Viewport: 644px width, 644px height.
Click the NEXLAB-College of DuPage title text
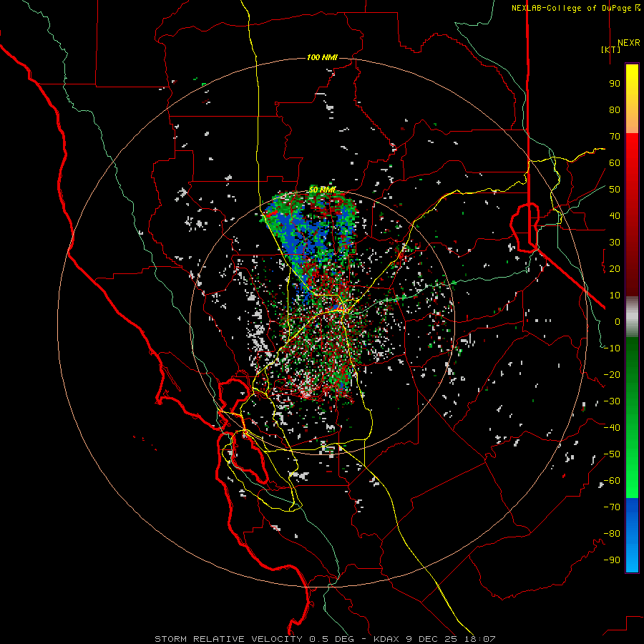tap(571, 8)
